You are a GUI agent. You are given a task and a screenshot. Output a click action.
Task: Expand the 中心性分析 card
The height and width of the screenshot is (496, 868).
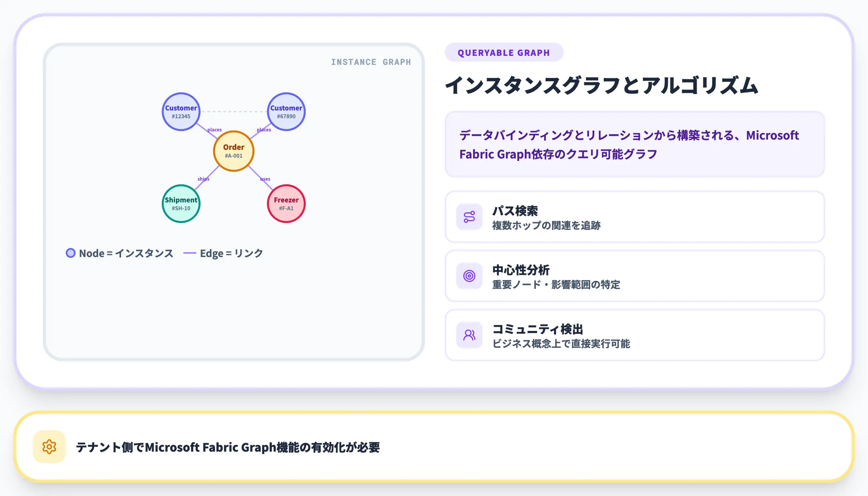pyautogui.click(x=635, y=276)
